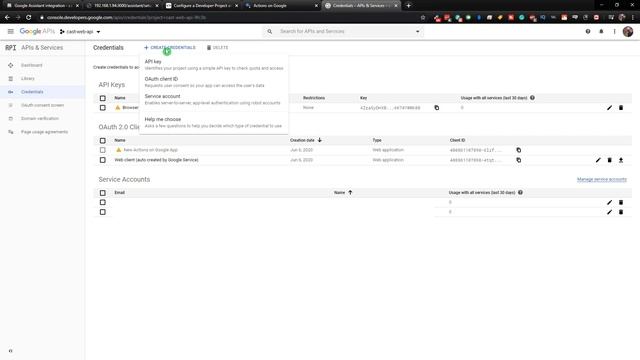The height and width of the screenshot is (360, 640).
Task: Focus the Search for APIs and Services field
Action: 345,31
